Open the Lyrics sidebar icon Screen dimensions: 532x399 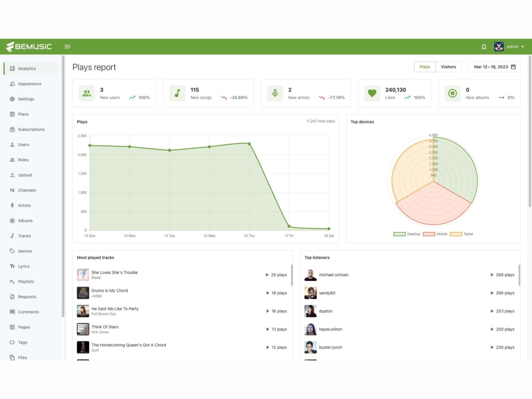pos(12,267)
